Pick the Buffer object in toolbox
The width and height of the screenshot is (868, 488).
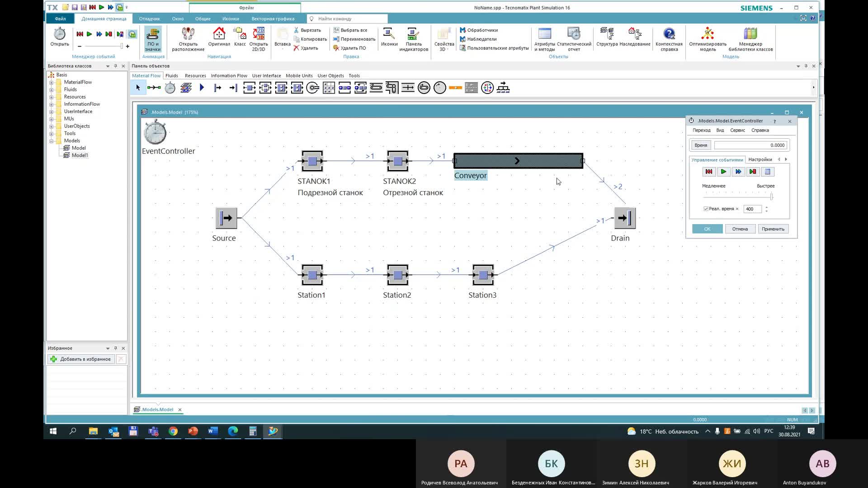tap(344, 88)
